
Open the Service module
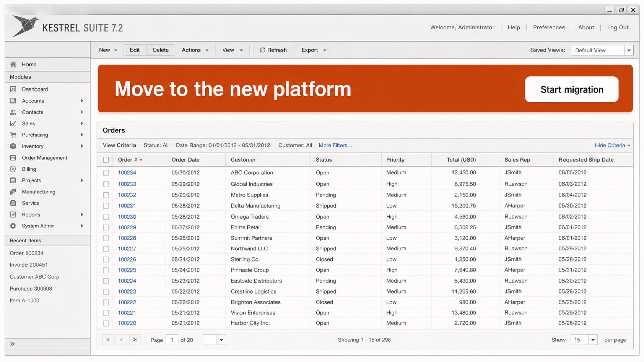31,203
